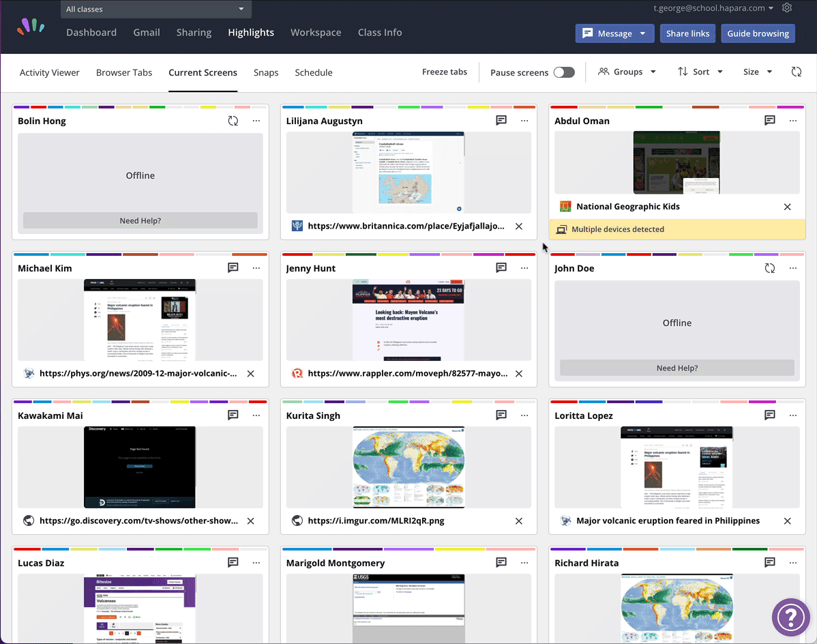Close Kurita Singh's imgur tab

pyautogui.click(x=519, y=521)
